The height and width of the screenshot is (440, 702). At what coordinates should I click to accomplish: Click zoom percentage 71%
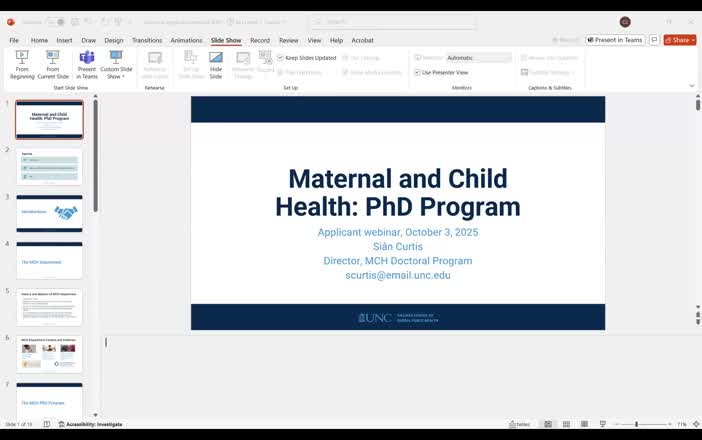(681, 424)
